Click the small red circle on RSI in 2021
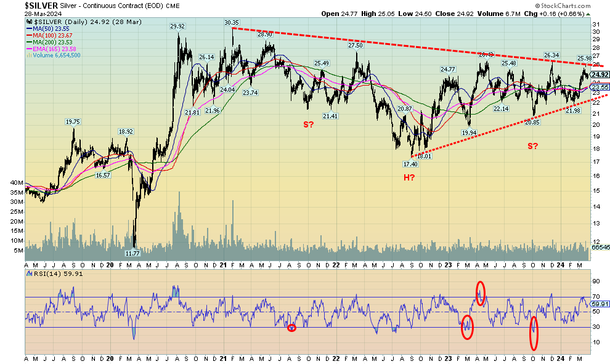The image size is (610, 364). tap(292, 328)
